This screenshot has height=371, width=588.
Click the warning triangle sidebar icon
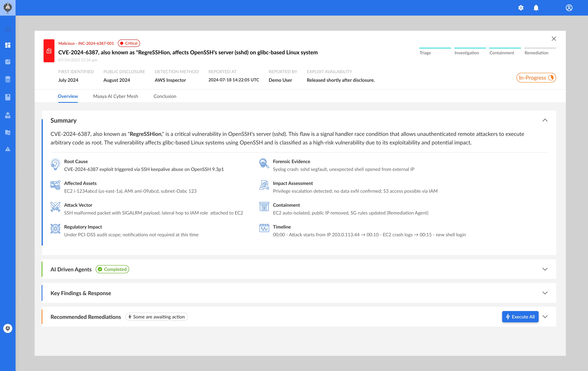pyautogui.click(x=8, y=149)
